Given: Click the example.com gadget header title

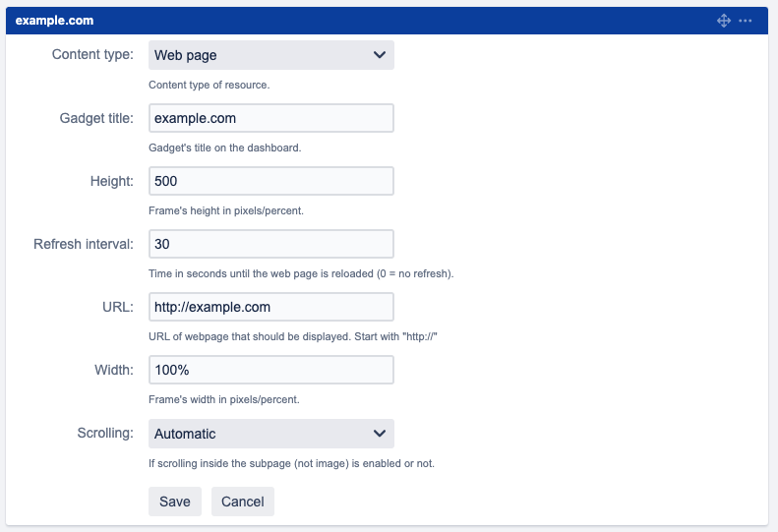Looking at the screenshot, I should coord(53,21).
